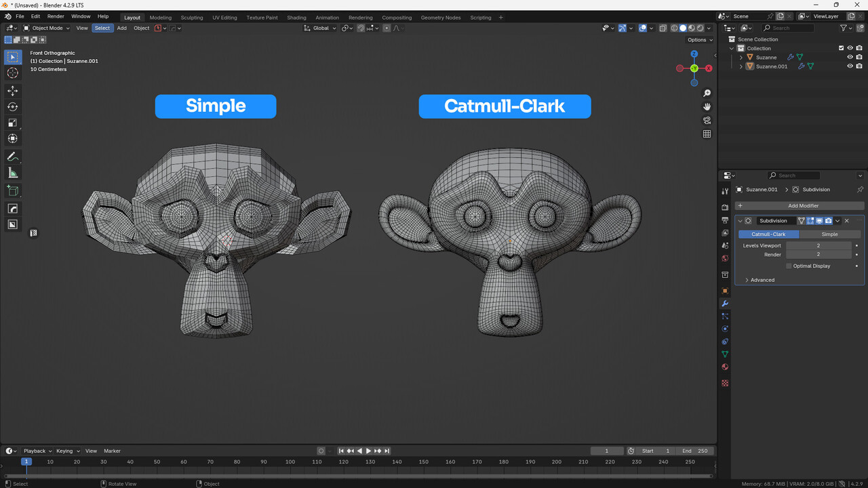Expand the Advanced subpanel
This screenshot has width=868, height=488.
[x=759, y=280]
